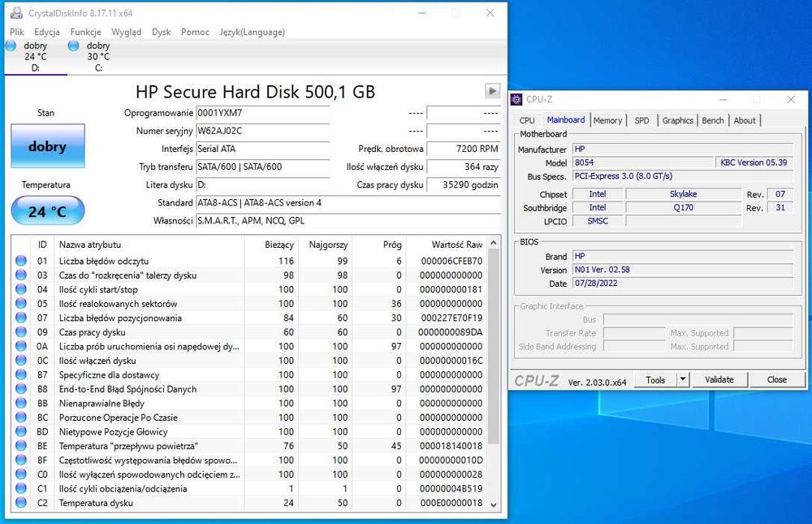The height and width of the screenshot is (524, 812).
Task: Open the Edycja menu
Action: pyautogui.click(x=46, y=32)
